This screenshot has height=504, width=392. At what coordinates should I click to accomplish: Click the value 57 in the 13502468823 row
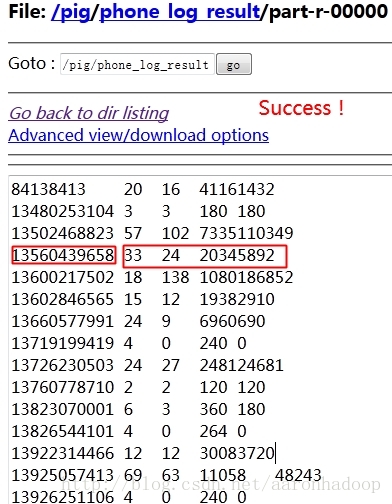point(133,233)
